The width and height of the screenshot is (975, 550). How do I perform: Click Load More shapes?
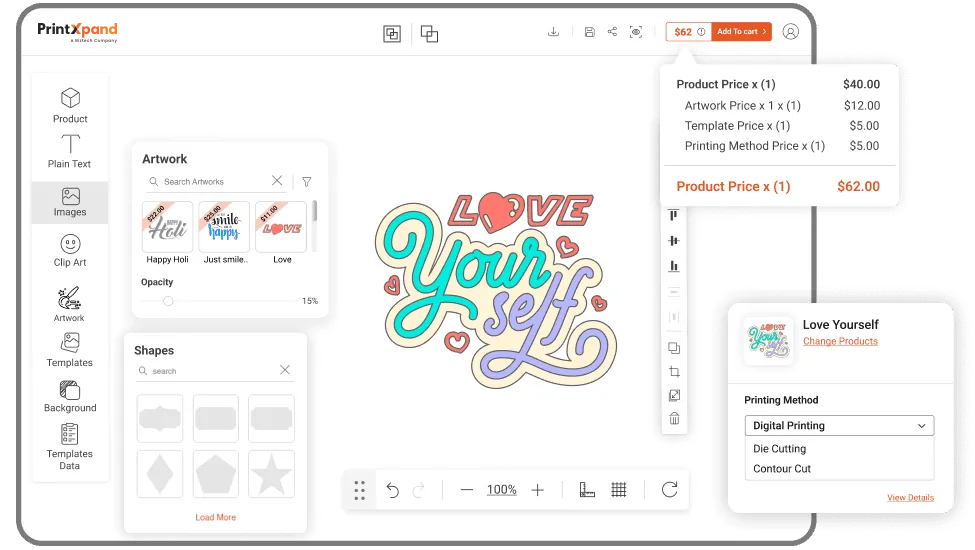tap(216, 517)
